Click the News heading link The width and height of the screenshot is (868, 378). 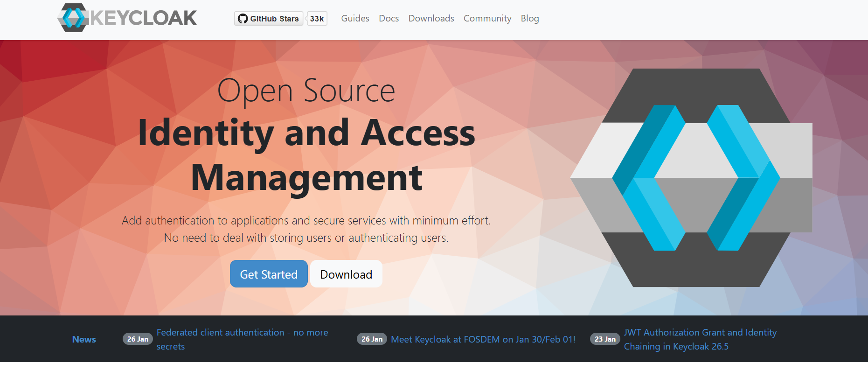(84, 339)
